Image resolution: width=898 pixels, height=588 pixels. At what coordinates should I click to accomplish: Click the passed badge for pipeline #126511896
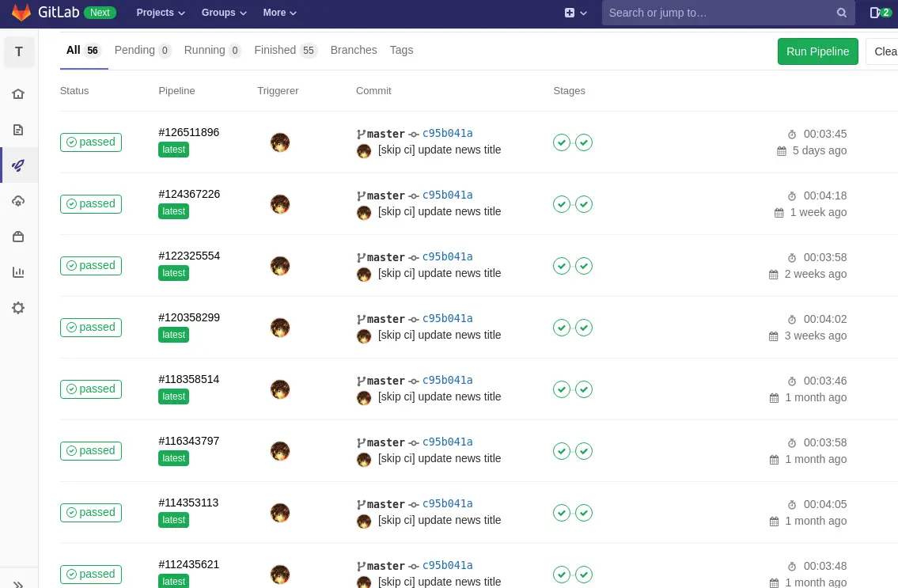point(91,142)
